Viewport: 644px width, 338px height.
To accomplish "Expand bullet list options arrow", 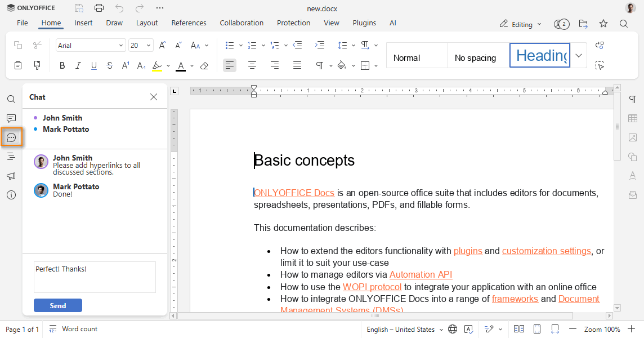I will 241,45.
